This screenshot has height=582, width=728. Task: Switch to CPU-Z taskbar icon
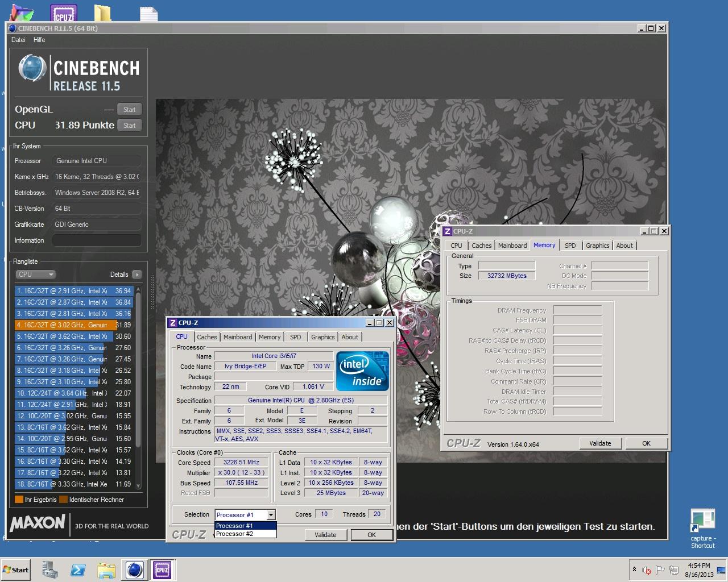pyautogui.click(x=162, y=570)
